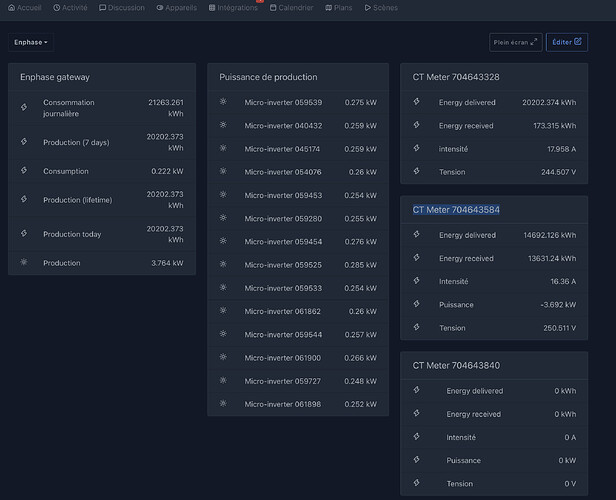Screen dimensions: 616x500
Task: Open the Discussion tab
Action: (x=122, y=7)
